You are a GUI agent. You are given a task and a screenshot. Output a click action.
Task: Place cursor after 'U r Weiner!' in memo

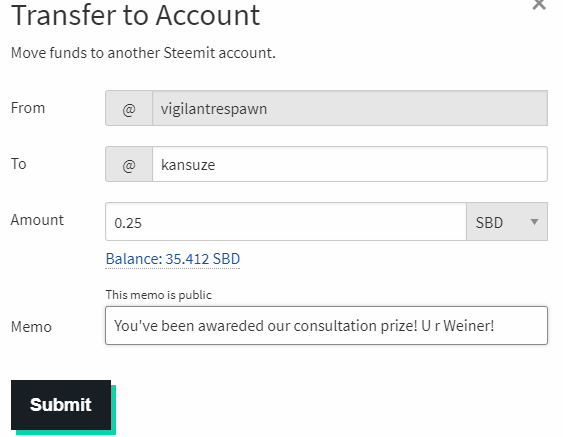(x=496, y=326)
